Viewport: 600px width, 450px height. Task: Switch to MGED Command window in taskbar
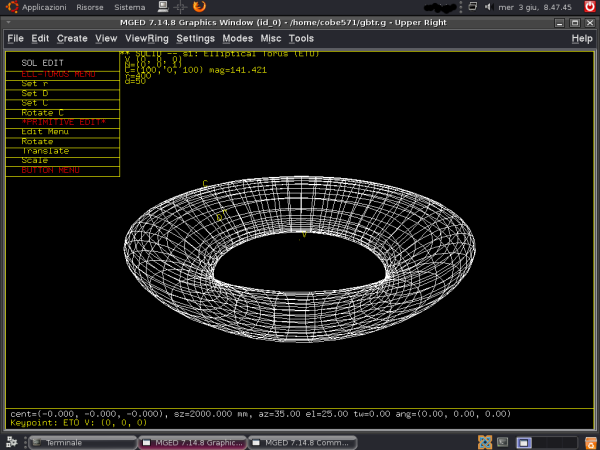click(x=300, y=442)
